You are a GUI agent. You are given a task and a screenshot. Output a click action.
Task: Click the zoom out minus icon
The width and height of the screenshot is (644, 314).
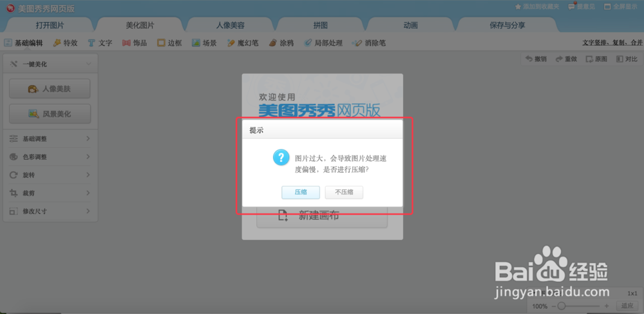point(553,306)
